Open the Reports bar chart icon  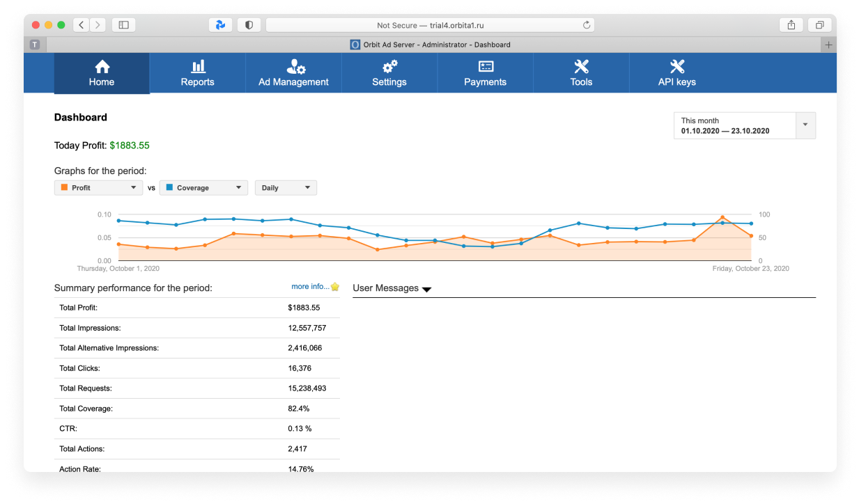tap(198, 66)
